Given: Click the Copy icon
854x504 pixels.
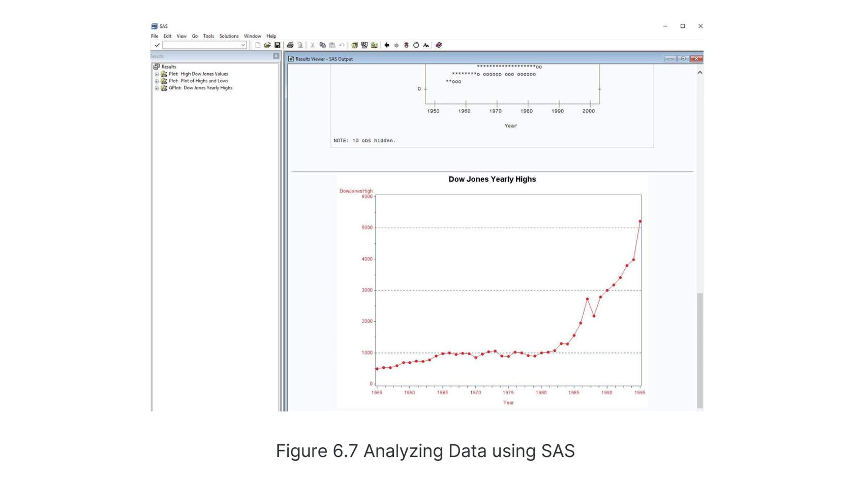Looking at the screenshot, I should pyautogui.click(x=322, y=45).
